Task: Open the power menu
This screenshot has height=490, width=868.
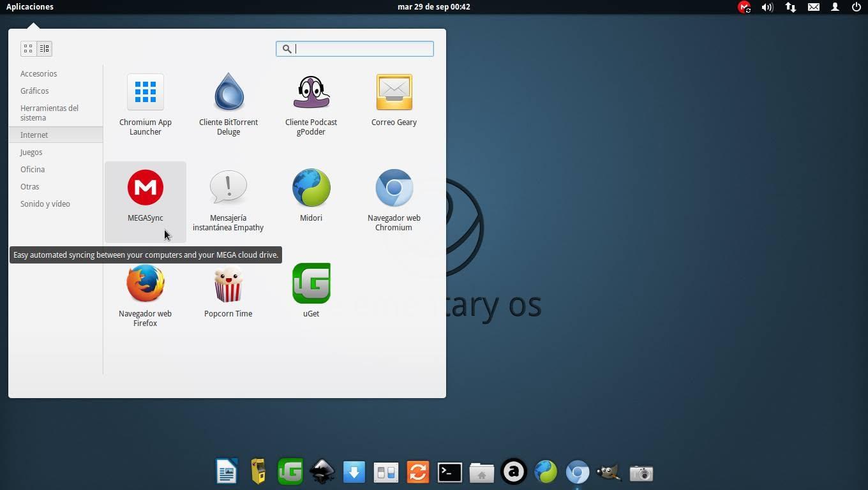Action: point(857,7)
